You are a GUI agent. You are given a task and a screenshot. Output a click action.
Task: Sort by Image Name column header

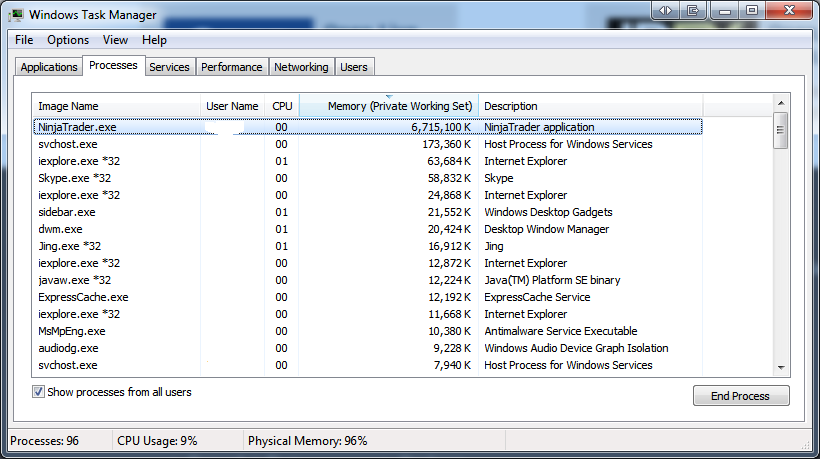click(117, 106)
